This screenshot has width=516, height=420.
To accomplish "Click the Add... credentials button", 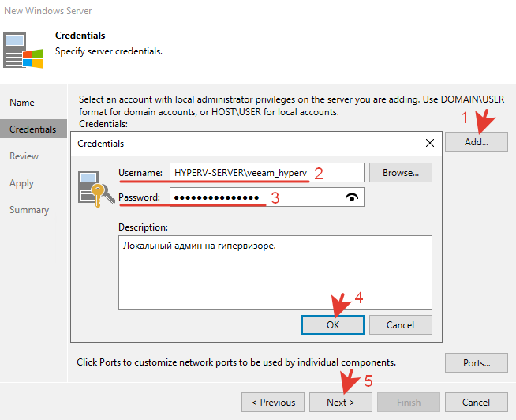I will [477, 141].
